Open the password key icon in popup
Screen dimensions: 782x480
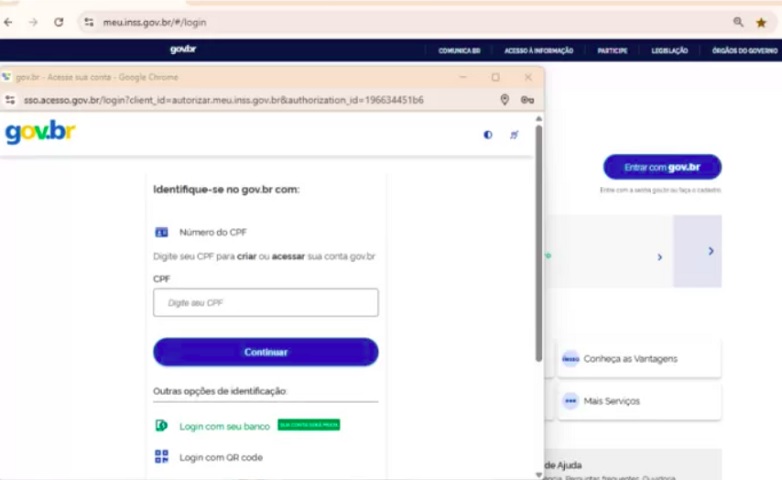(527, 100)
